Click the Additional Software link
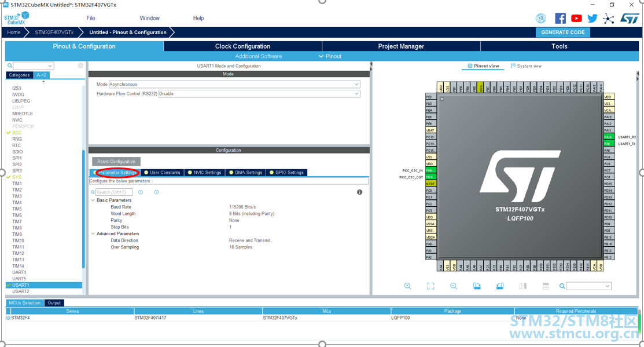Image resolution: width=644 pixels, height=347 pixels. [258, 56]
